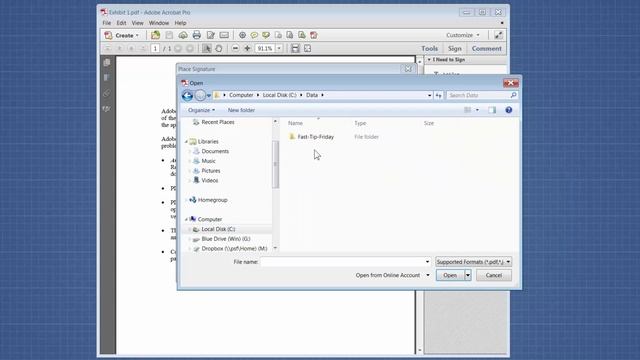
Task: Click the Back button in Open dialog
Action: pos(187,96)
